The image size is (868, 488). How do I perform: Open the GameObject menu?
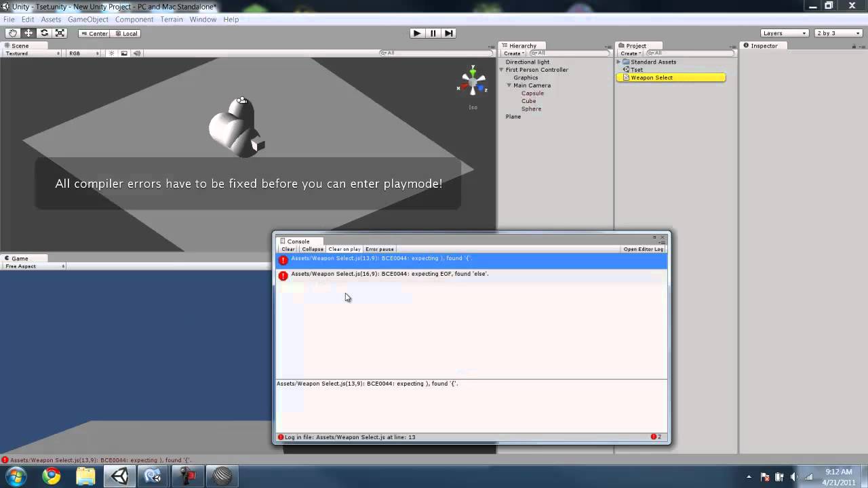point(88,19)
